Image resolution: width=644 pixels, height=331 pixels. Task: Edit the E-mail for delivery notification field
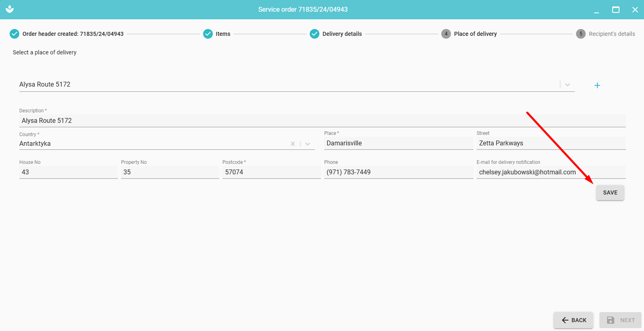(x=550, y=172)
